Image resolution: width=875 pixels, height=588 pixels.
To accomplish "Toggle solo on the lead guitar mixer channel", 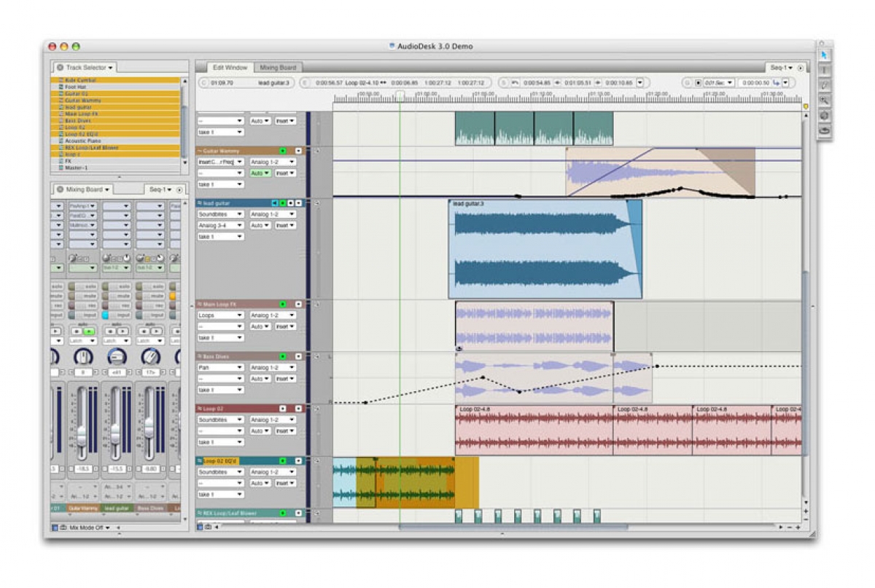I will coord(117,287).
